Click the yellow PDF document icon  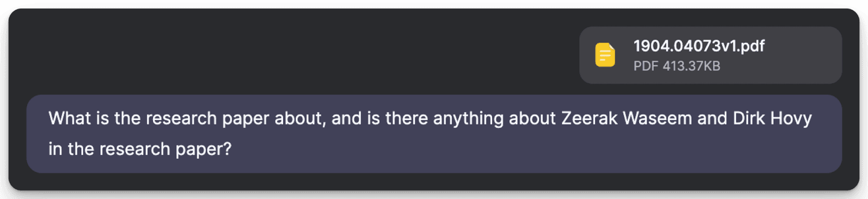tap(605, 55)
